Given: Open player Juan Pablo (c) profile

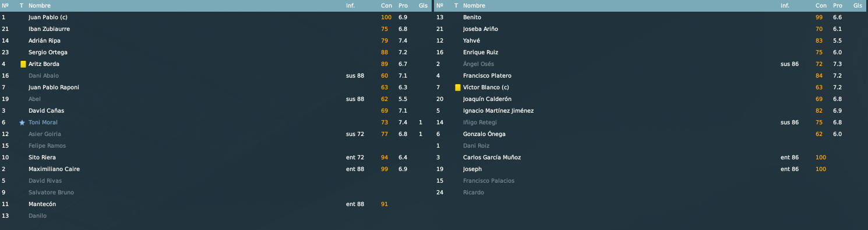Looking at the screenshot, I should coord(48,18).
